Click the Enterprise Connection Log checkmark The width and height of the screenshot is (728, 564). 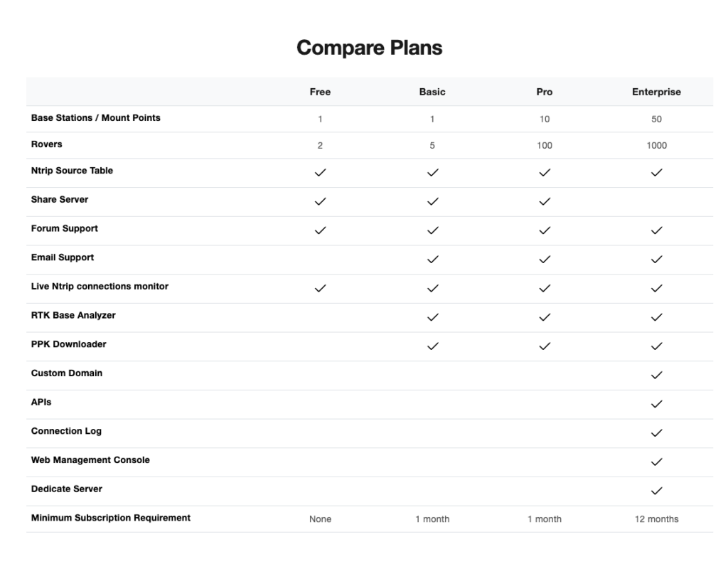[657, 433]
